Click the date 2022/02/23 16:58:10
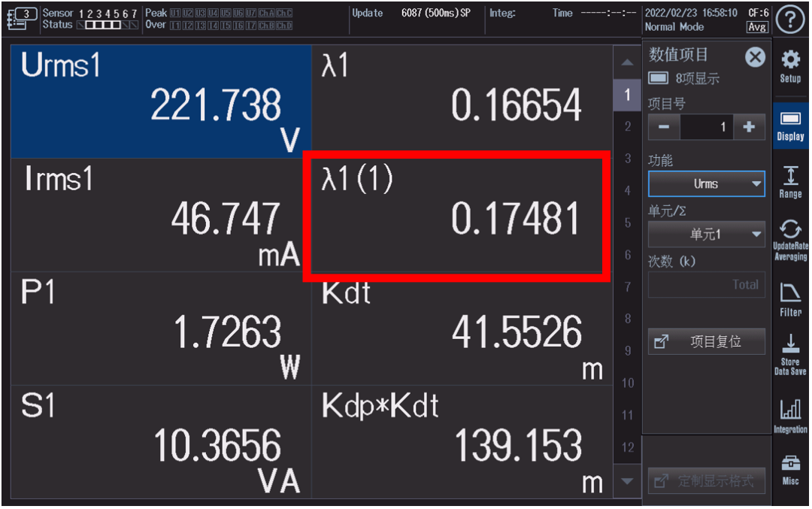The width and height of the screenshot is (812, 509). tap(691, 13)
